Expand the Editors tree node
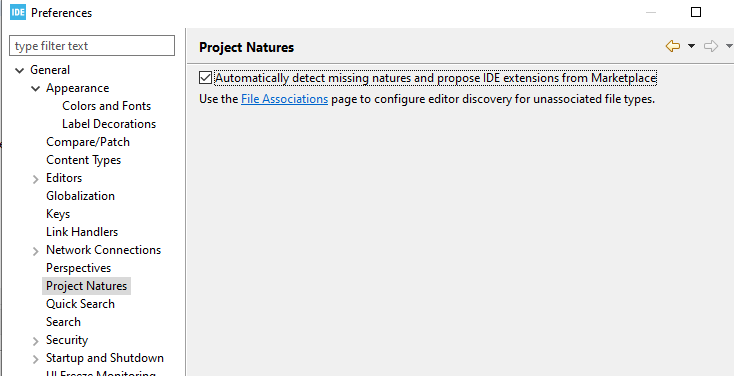734x376 pixels. point(35,179)
